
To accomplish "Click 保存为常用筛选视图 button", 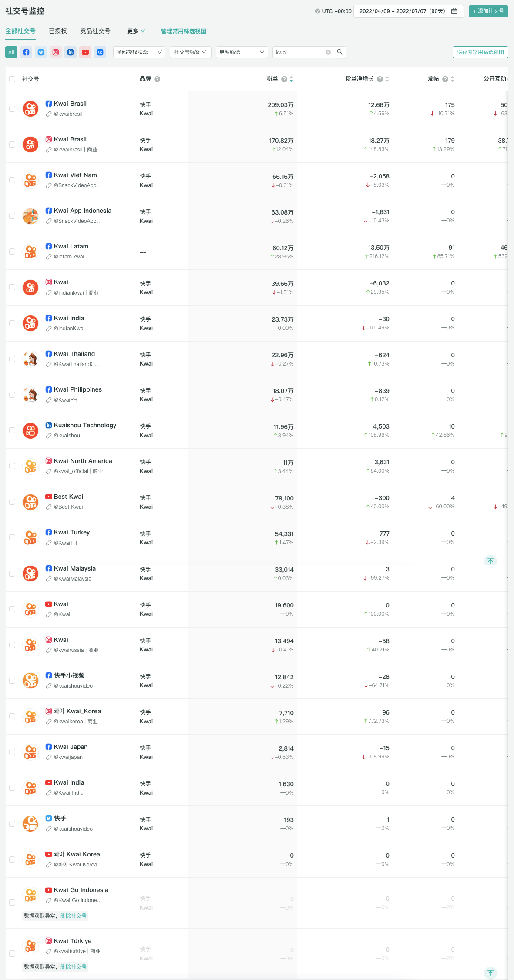I will [480, 52].
